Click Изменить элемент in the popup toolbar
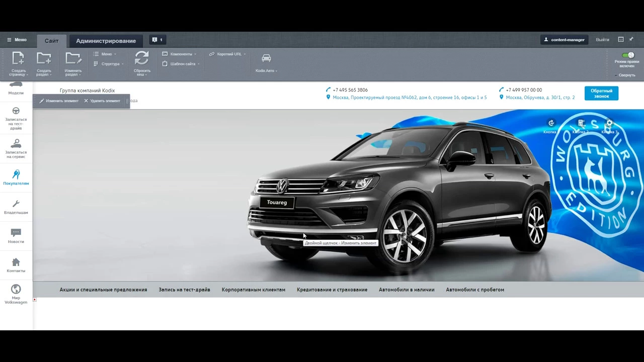 point(59,101)
